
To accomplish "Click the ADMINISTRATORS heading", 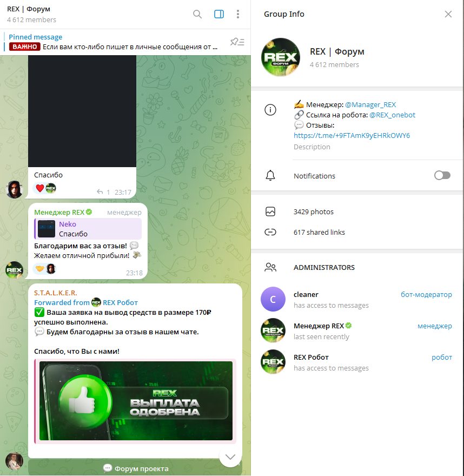I will point(324,267).
